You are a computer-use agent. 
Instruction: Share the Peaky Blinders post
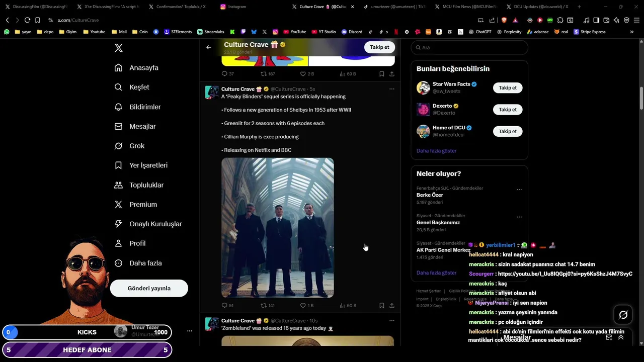pos(392,305)
